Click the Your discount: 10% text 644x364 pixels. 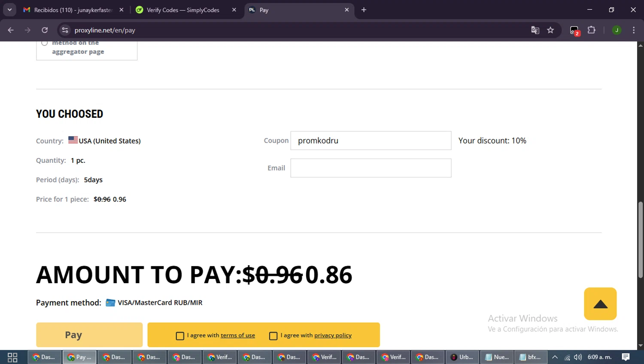click(x=492, y=141)
